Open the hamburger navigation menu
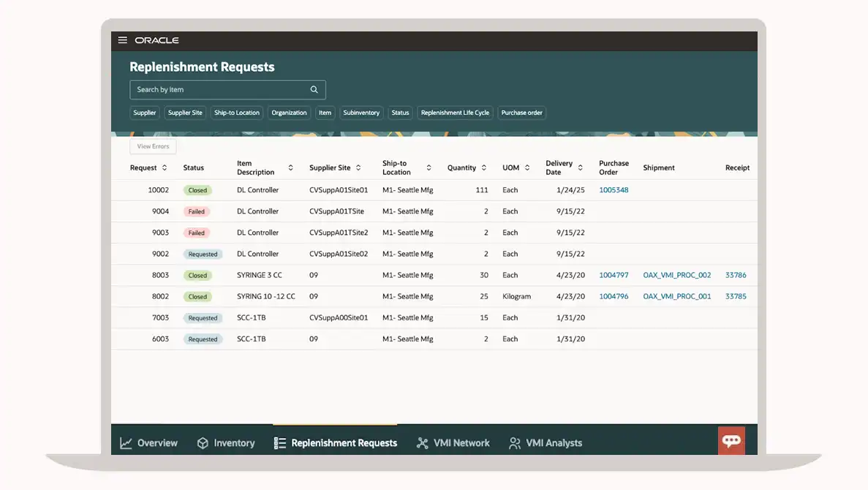 [123, 40]
